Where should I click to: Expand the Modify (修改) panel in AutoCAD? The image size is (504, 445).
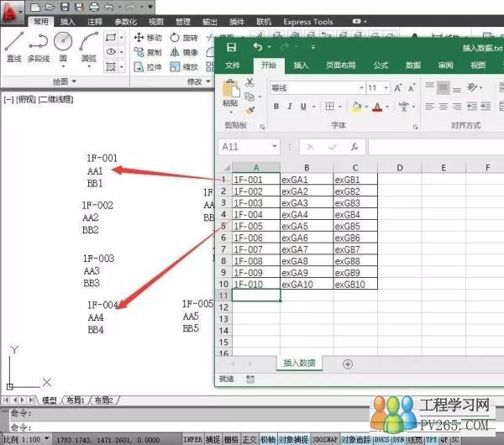click(199, 81)
